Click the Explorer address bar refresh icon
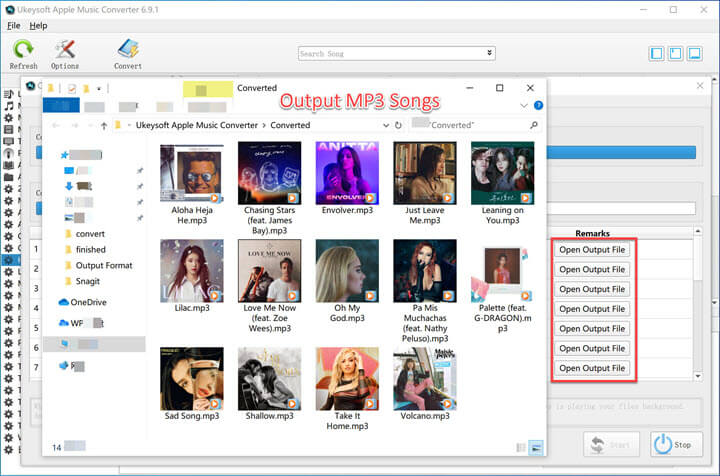The height and width of the screenshot is (476, 720). point(398,125)
